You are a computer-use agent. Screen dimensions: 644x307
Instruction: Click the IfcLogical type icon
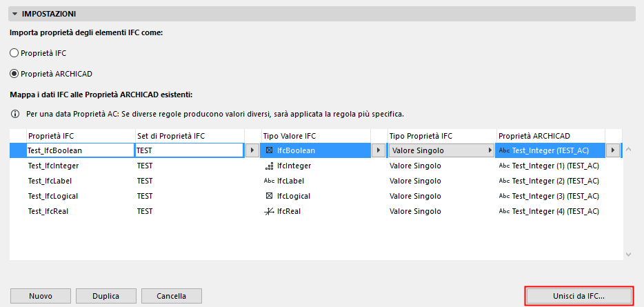pyautogui.click(x=269, y=196)
